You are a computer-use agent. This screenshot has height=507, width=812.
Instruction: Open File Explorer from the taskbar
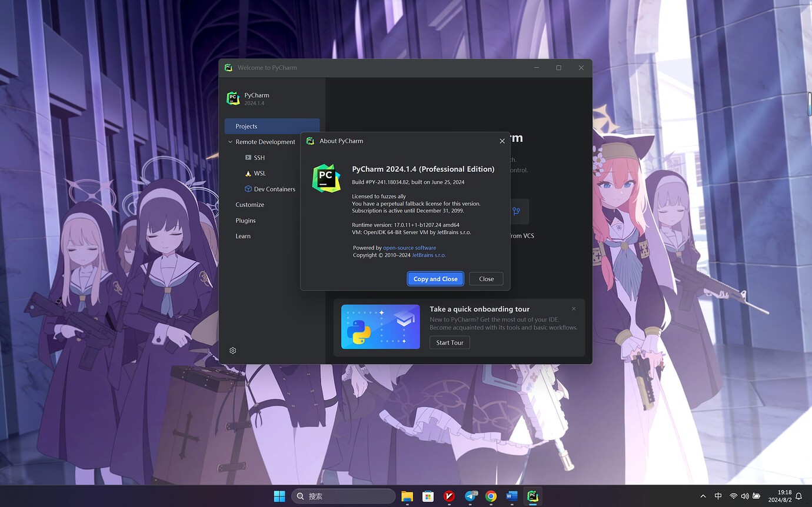(407, 496)
